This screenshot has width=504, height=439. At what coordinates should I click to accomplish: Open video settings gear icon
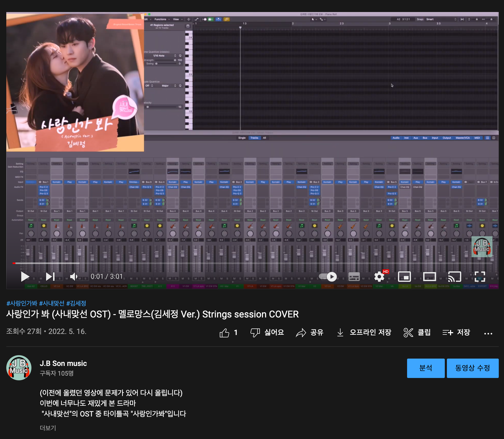(x=379, y=277)
